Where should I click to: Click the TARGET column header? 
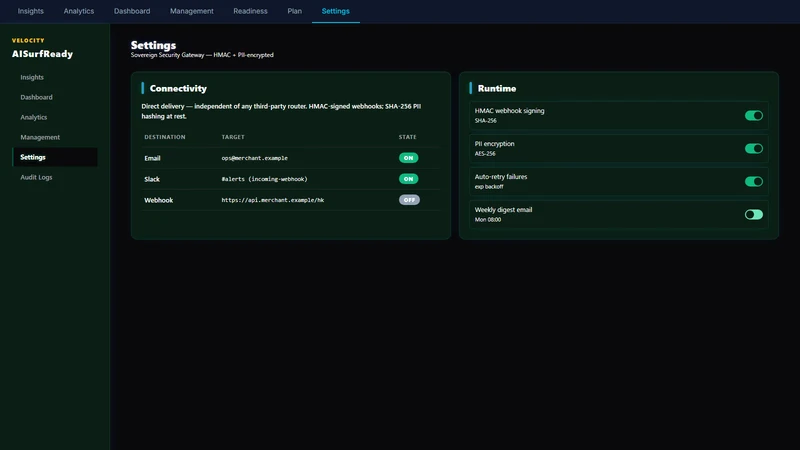pos(233,137)
